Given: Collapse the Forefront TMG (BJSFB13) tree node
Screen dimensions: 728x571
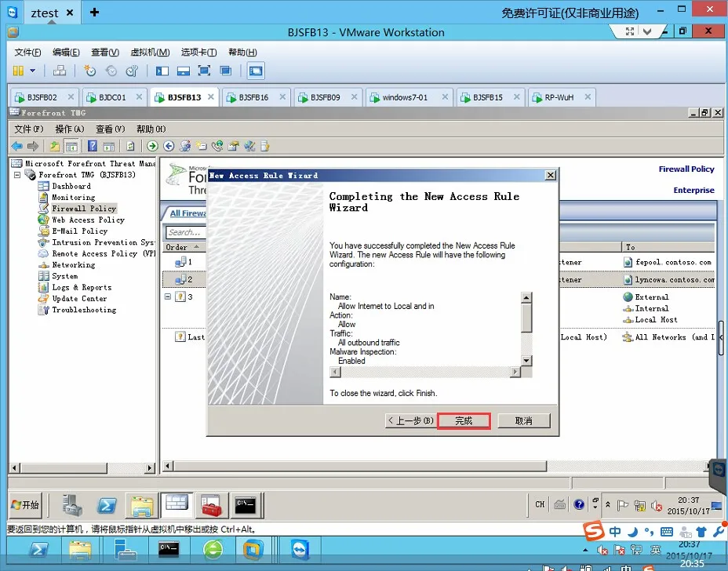Looking at the screenshot, I should 17,175.
